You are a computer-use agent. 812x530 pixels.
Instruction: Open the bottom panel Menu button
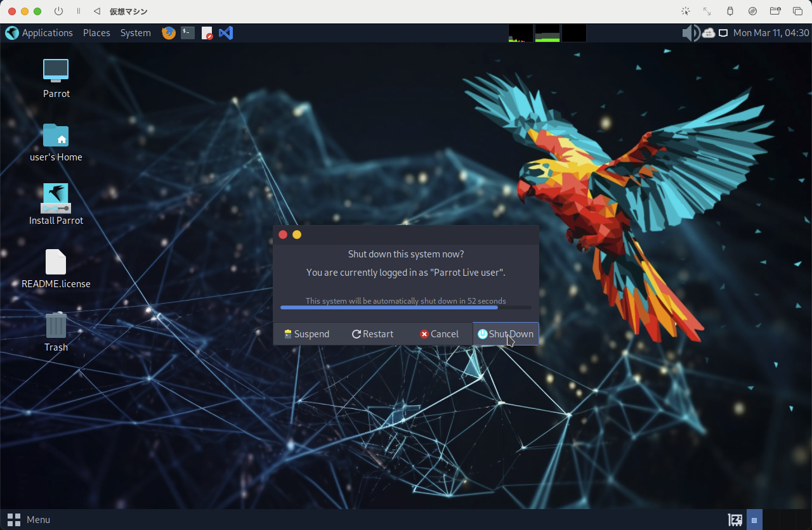pyautogui.click(x=29, y=520)
